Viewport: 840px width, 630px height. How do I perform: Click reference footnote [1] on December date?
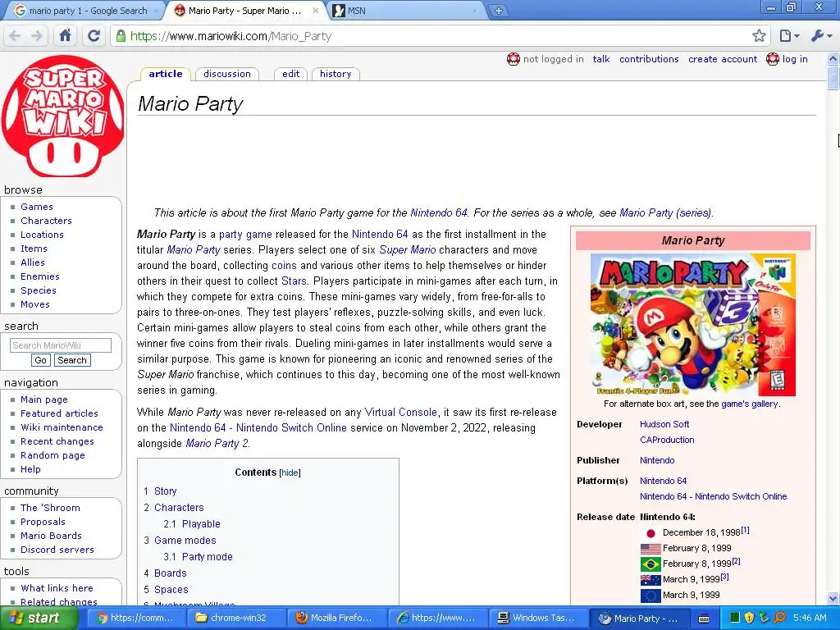[745, 530]
